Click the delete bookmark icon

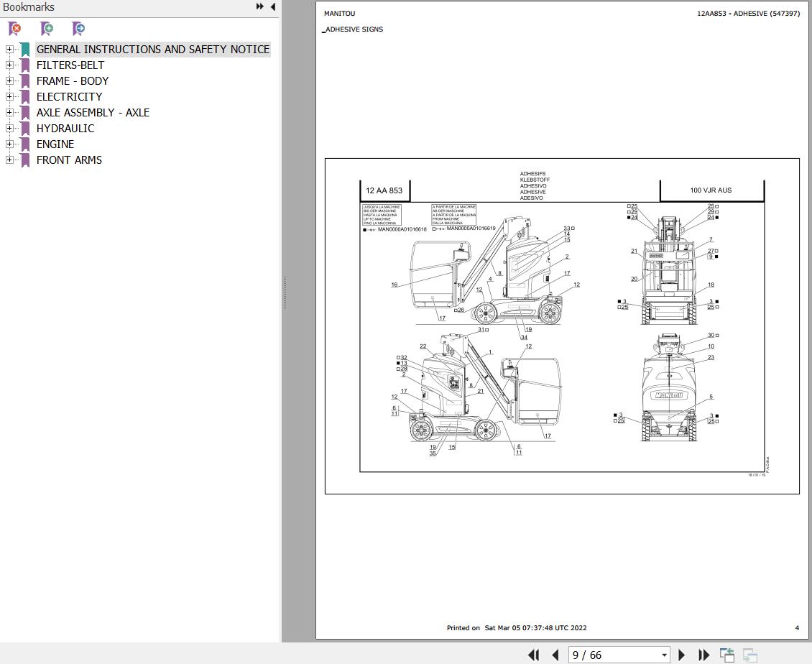click(x=14, y=29)
